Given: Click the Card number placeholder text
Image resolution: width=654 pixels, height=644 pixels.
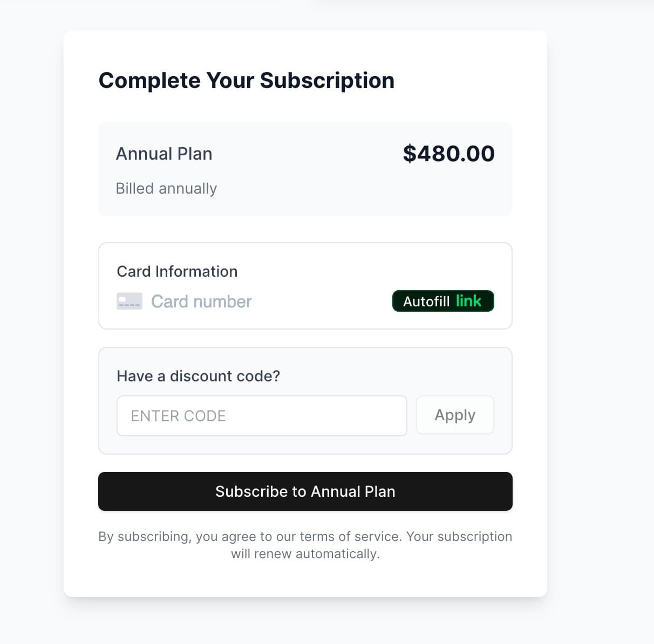Looking at the screenshot, I should click(x=201, y=302).
